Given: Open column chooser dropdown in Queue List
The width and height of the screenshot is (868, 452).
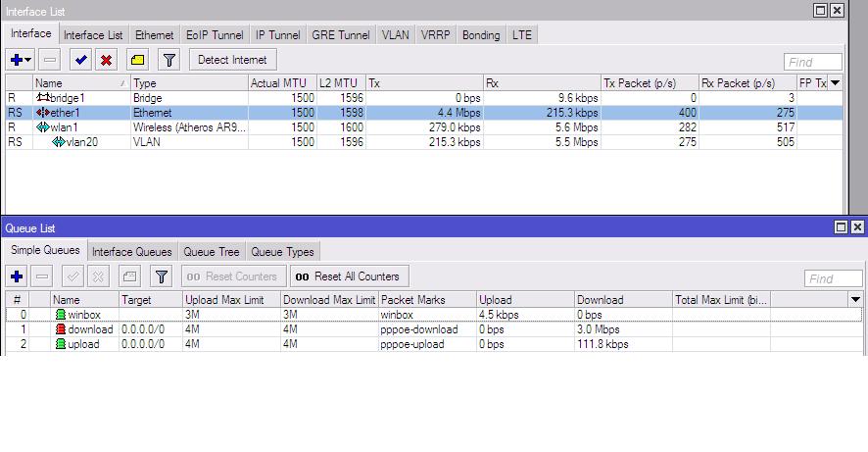Looking at the screenshot, I should 856,300.
